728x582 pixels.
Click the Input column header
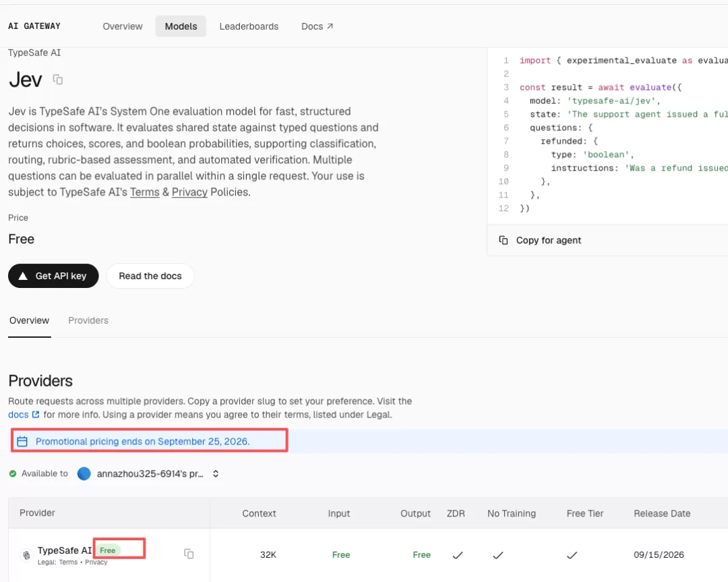coord(339,513)
